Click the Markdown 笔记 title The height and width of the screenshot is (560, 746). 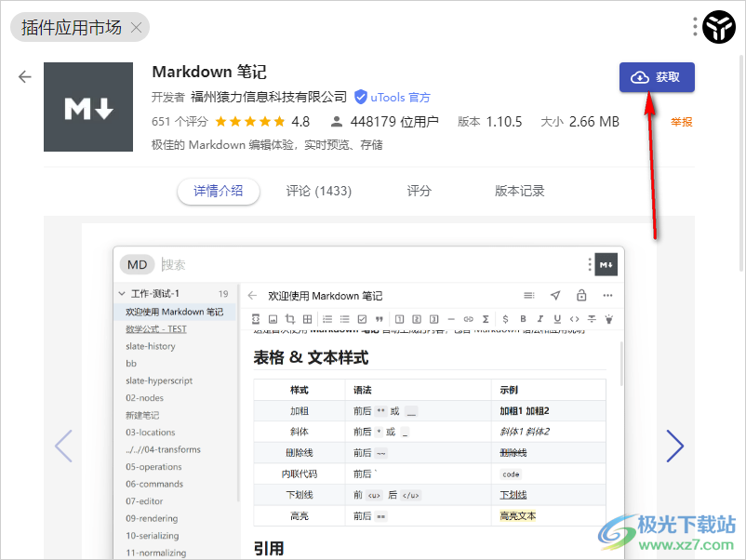pos(209,72)
